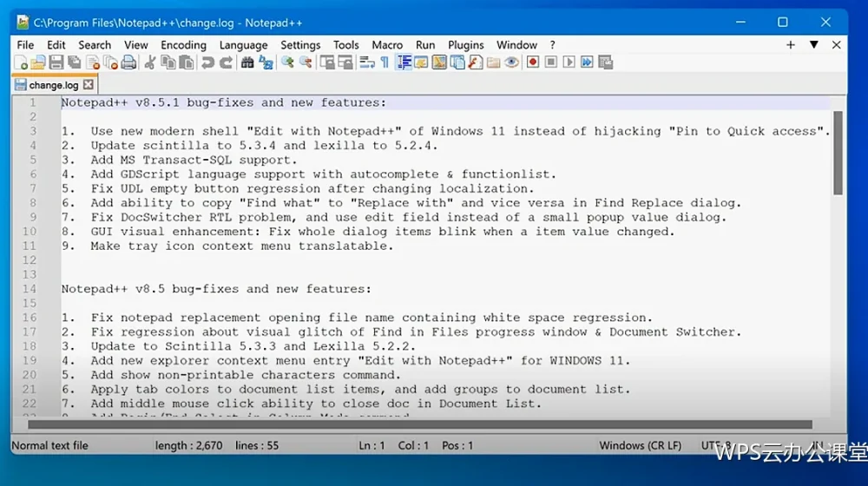Open the Edit menu
The image size is (868, 486).
(56, 45)
